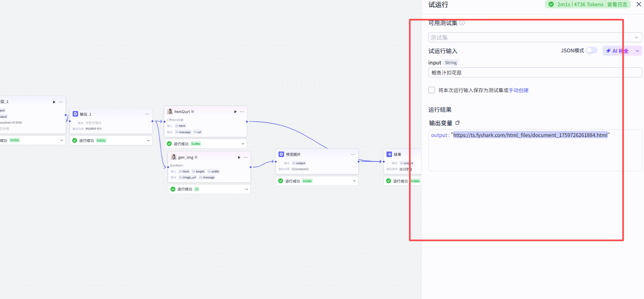Open the more menu on 型_1 node
This screenshot has height=299, width=644.
click(x=61, y=102)
